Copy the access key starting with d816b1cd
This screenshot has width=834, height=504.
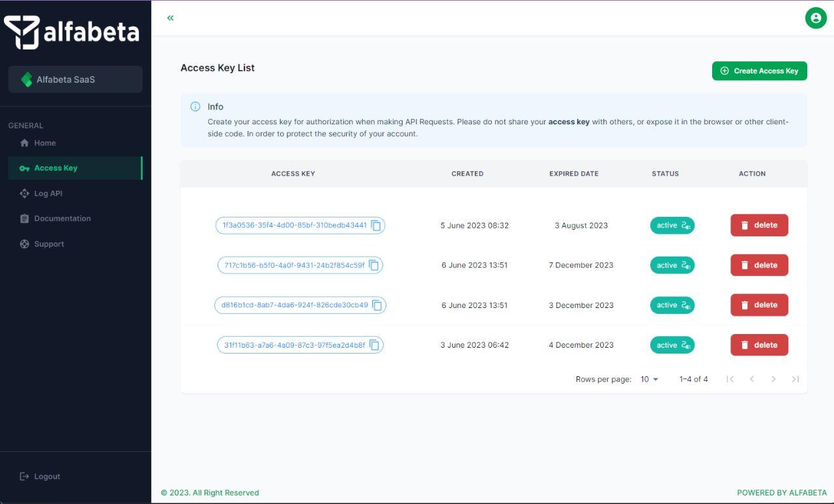point(377,305)
